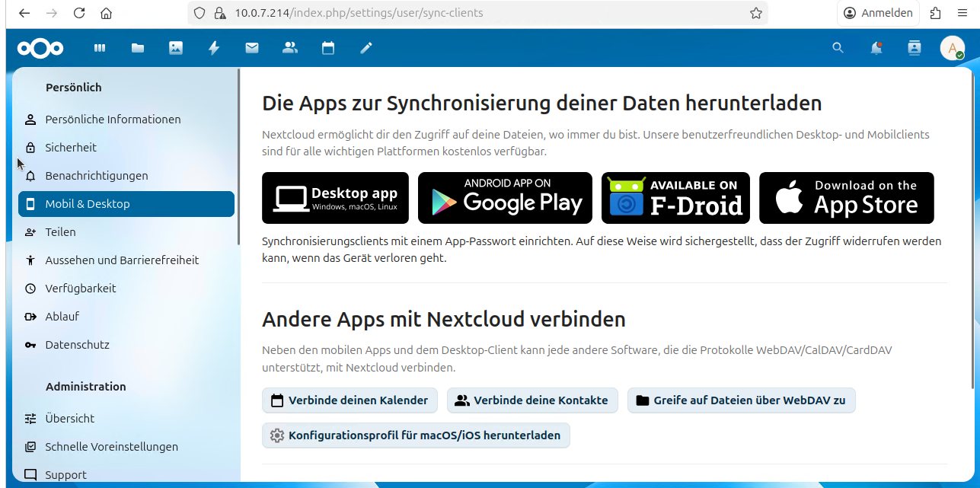
Task: Open unified search magnifier icon
Action: click(x=838, y=48)
